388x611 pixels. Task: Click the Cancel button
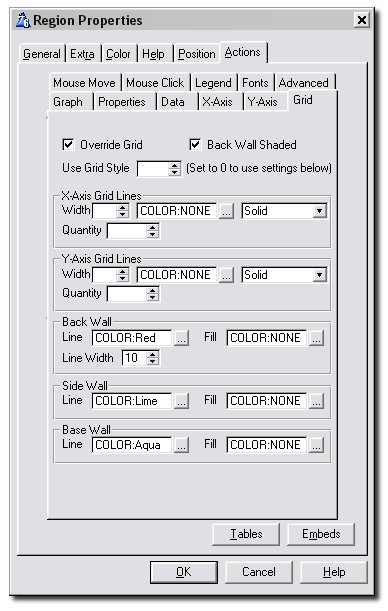pyautogui.click(x=259, y=572)
